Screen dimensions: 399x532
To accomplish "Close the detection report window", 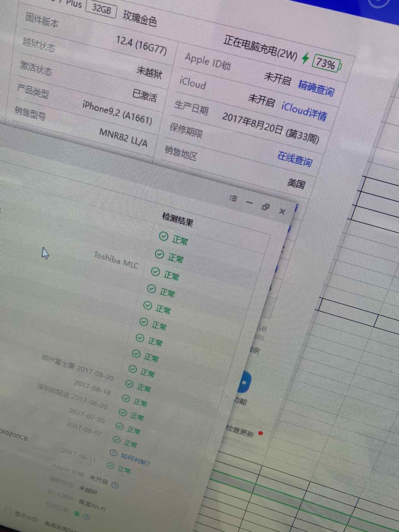I will point(282,211).
